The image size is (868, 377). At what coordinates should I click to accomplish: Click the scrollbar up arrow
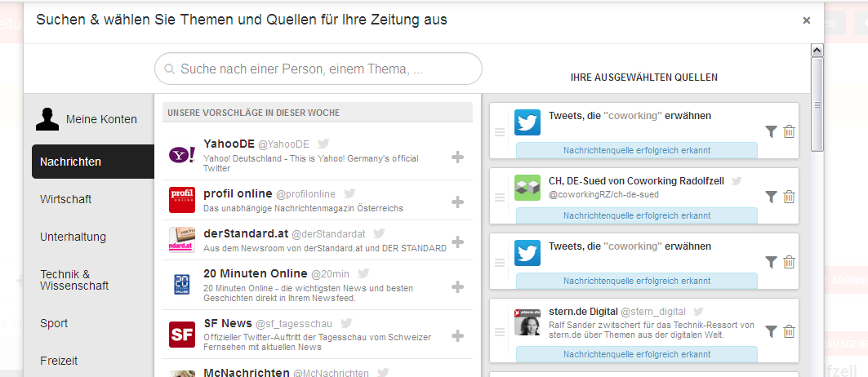[817, 51]
